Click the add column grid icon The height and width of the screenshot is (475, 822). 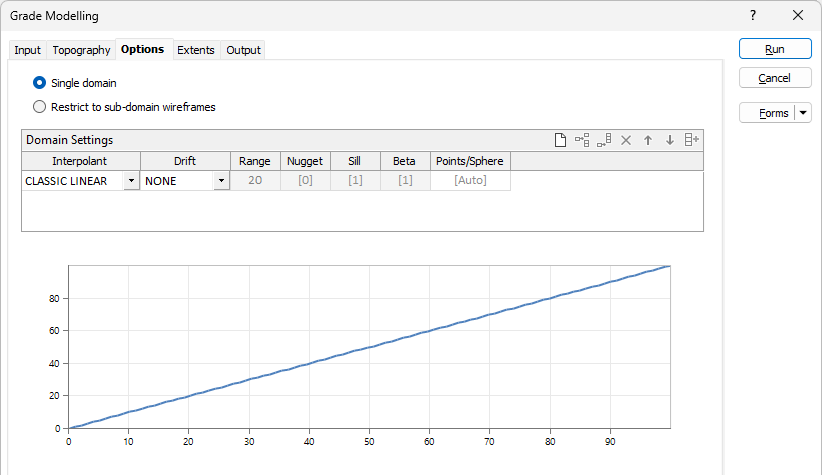(691, 140)
